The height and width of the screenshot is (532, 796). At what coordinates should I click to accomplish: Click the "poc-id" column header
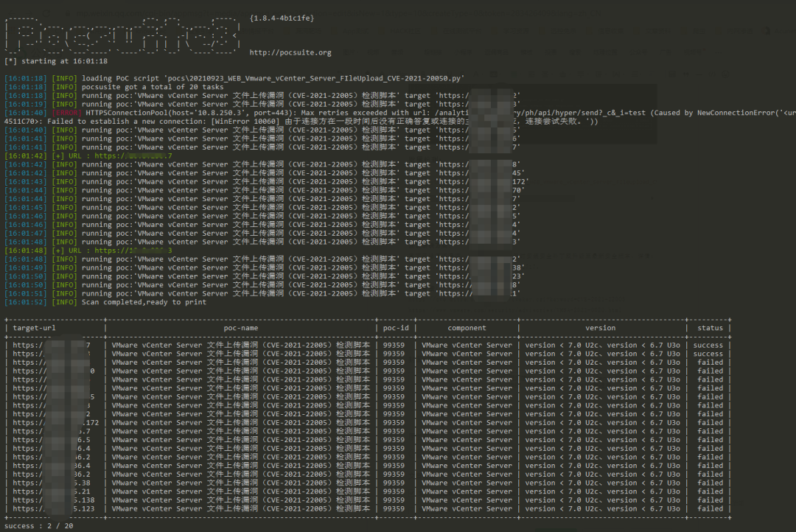click(396, 329)
